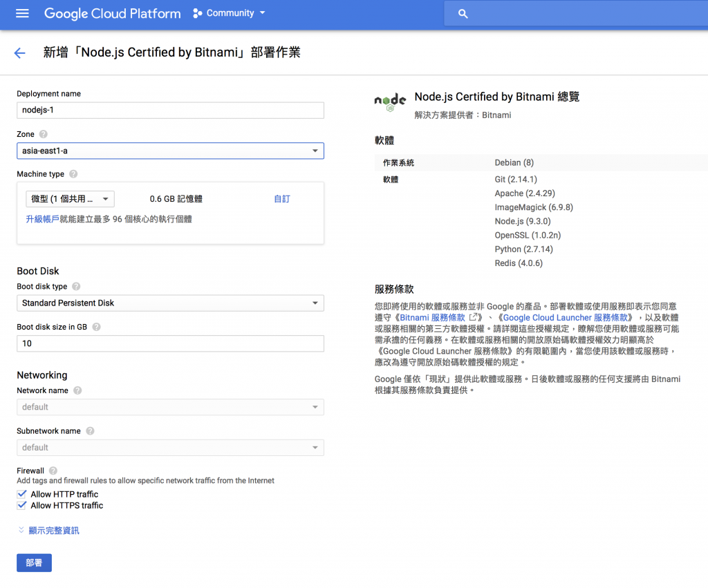Click the 作業系統 row label
This screenshot has height=588, width=708.
(x=398, y=162)
